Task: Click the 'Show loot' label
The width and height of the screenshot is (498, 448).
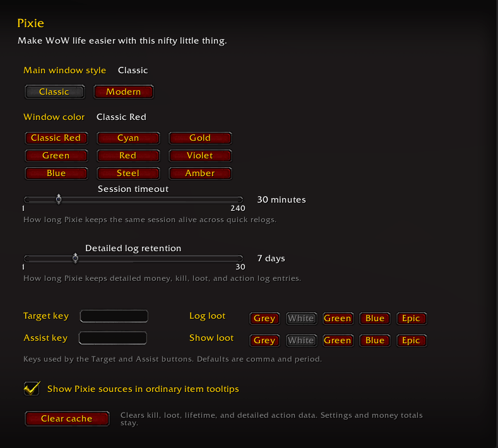Action: (x=211, y=338)
